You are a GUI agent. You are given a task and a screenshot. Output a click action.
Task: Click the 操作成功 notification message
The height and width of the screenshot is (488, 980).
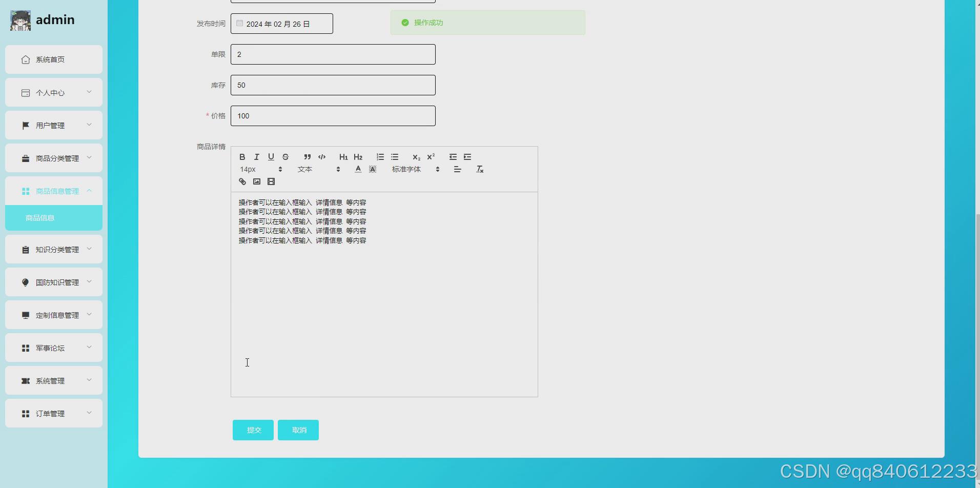pos(488,23)
